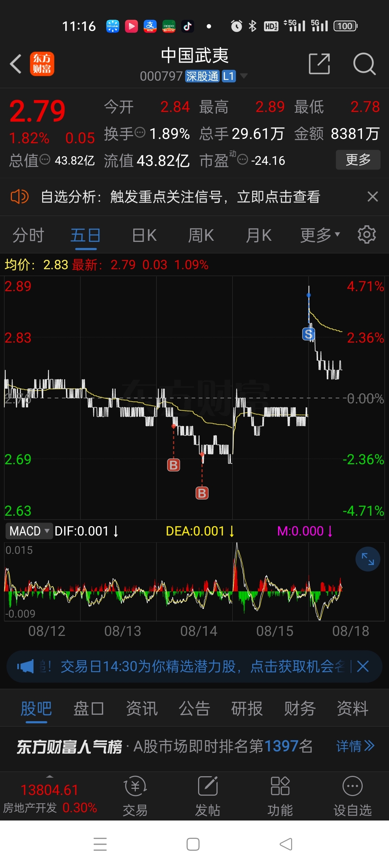Tap the 总值 info icon
Viewport: 389px width, 868px height.
point(45,159)
